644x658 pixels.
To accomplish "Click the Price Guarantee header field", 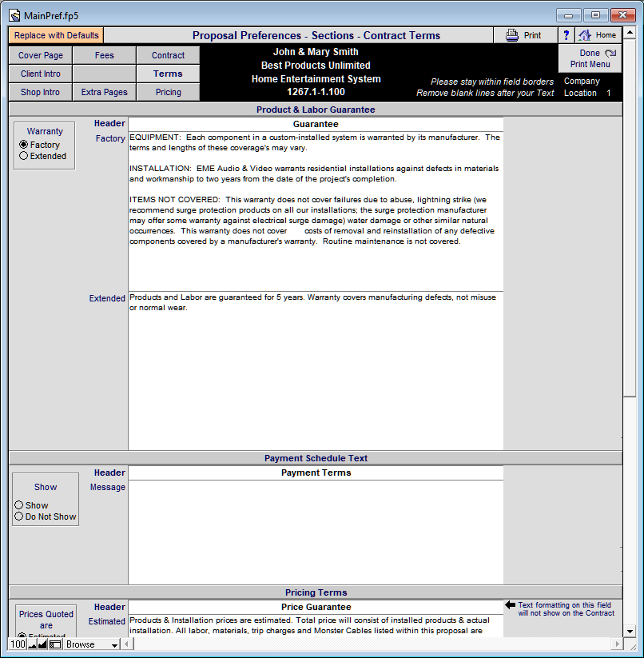I will pos(316,607).
